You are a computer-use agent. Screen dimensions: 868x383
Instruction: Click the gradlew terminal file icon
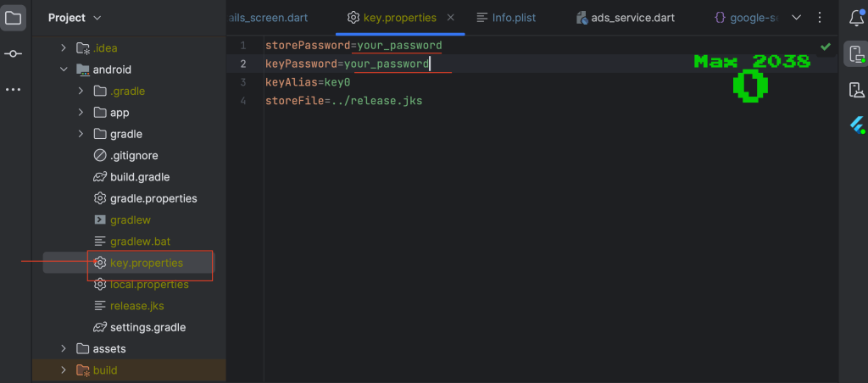pos(100,219)
